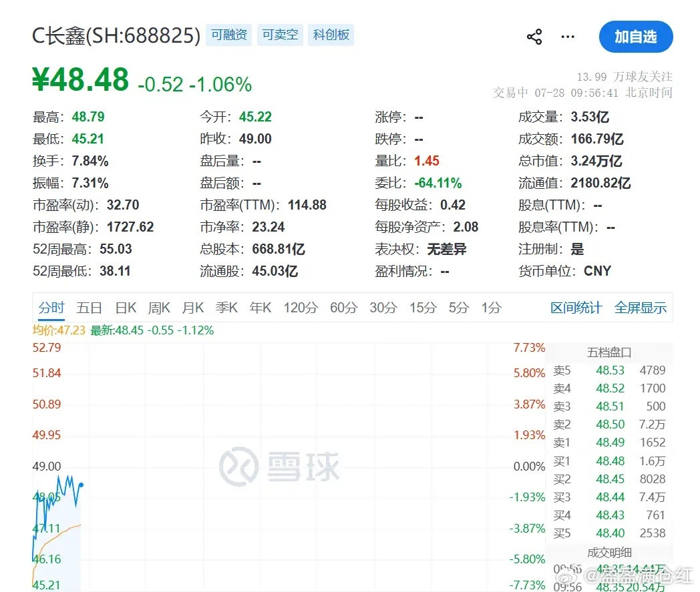
Task: Click the 委比 value -64.11%
Action: pyautogui.click(x=438, y=183)
